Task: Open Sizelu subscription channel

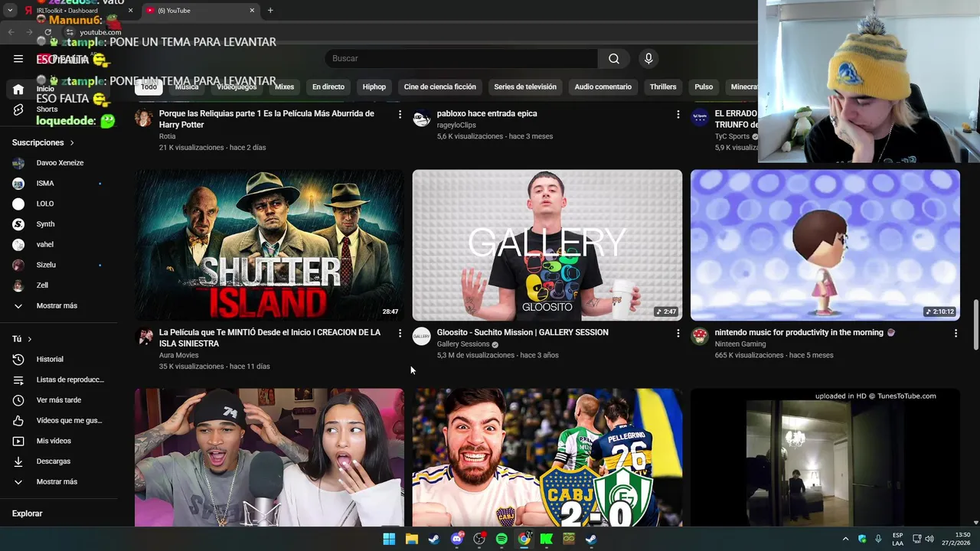Action: pyautogui.click(x=57, y=265)
